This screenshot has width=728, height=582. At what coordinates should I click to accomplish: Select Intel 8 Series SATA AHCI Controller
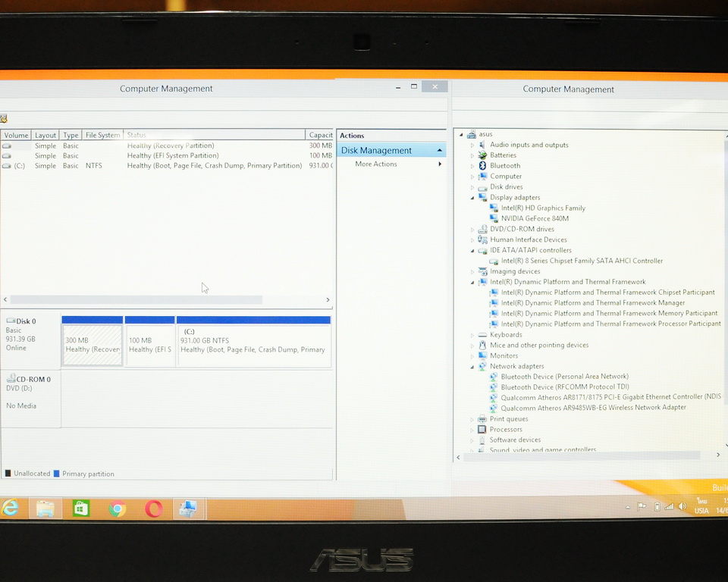[582, 261]
